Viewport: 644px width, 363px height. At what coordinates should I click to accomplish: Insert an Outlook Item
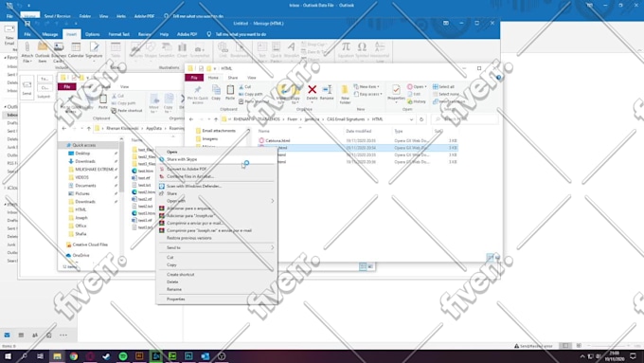click(x=43, y=52)
